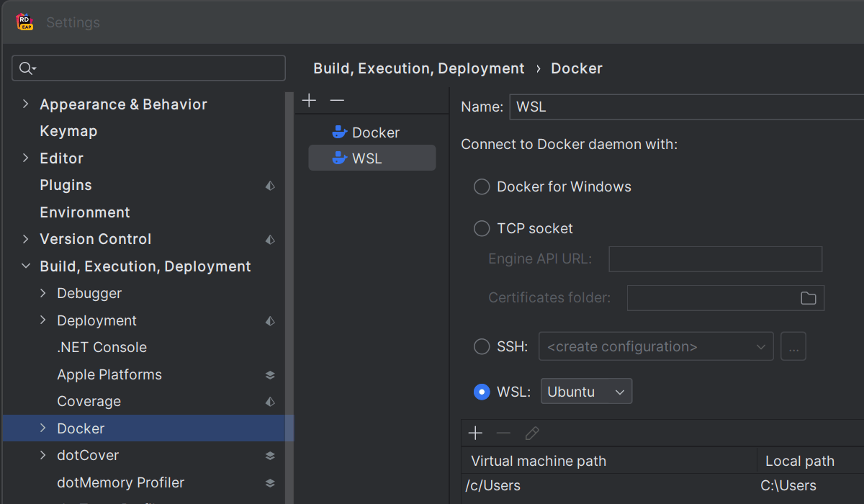Click the Rider EAP logo icon
864x504 pixels.
point(25,22)
